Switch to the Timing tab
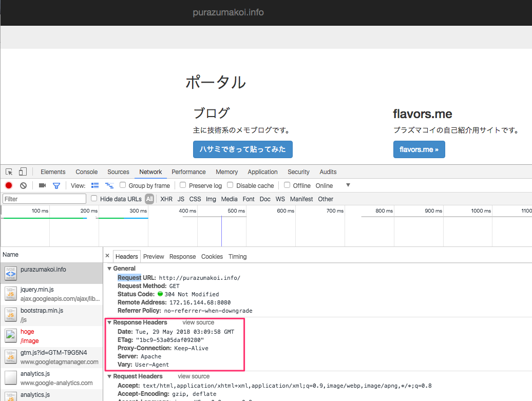Screen dimensions: 532x401 pyautogui.click(x=237, y=257)
